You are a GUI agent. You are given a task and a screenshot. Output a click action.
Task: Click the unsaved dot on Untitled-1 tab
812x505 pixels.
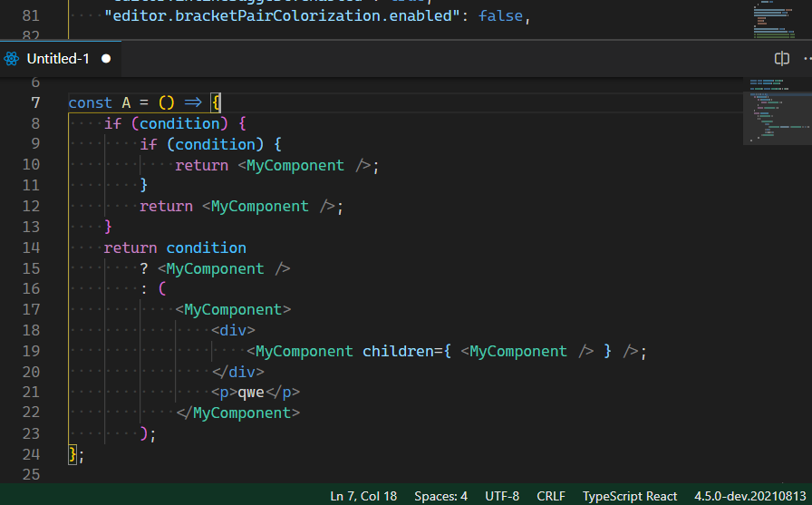[x=106, y=59]
